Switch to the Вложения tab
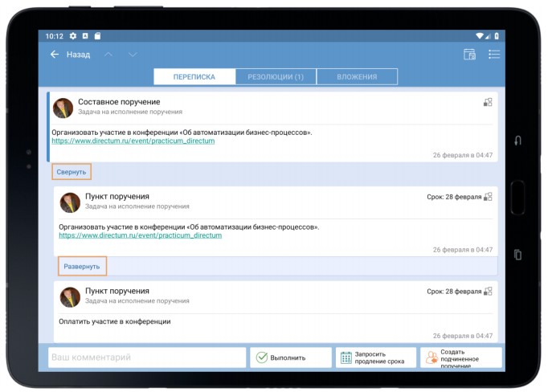 coord(358,77)
